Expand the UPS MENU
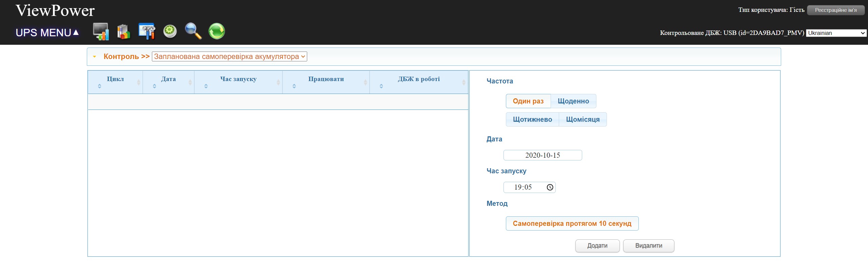Screen dimensions: 868x274 tap(47, 33)
